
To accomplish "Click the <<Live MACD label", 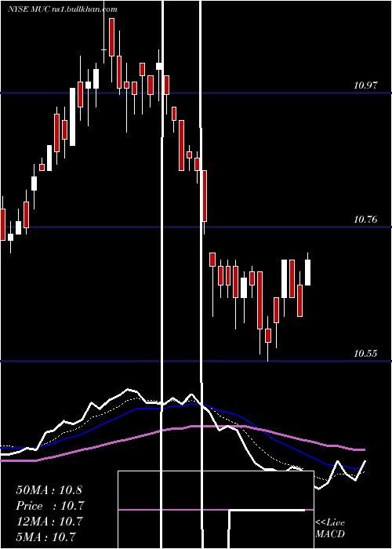I will [x=330, y=528].
